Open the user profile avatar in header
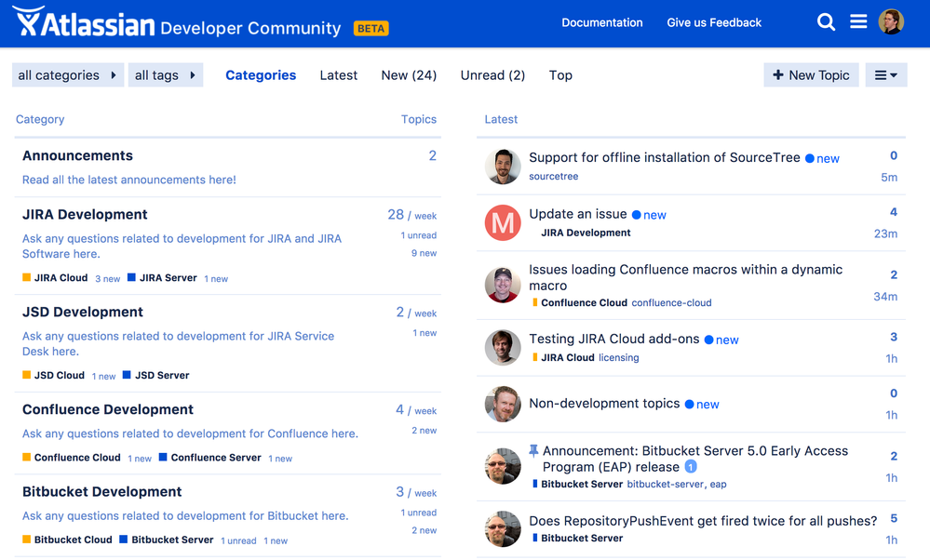The width and height of the screenshot is (930, 560). point(891,22)
